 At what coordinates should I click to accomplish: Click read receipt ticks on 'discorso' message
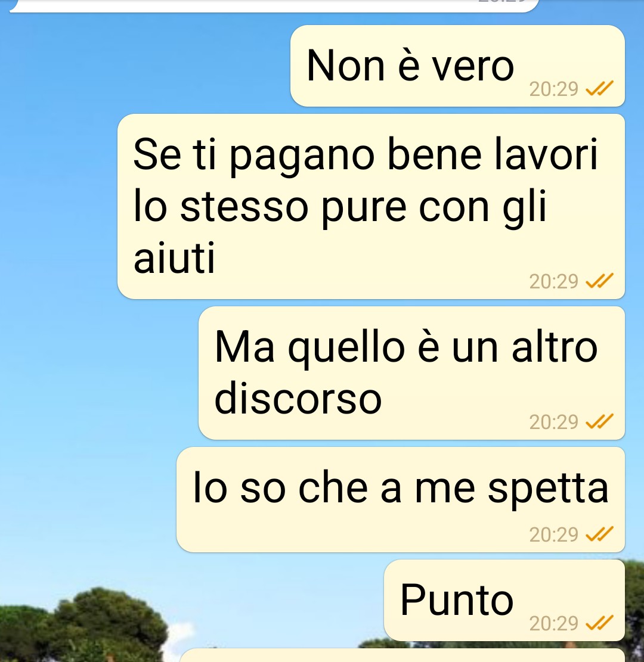pyautogui.click(x=599, y=422)
